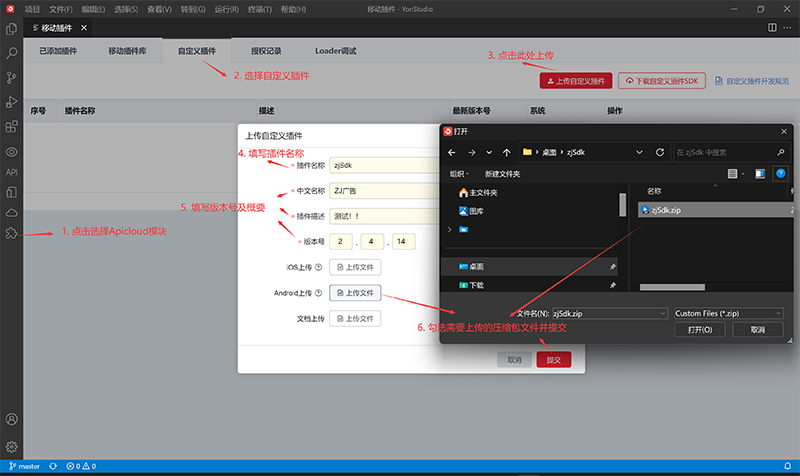The width and height of the screenshot is (800, 476).
Task: Click iOS上传 上传文件 button
Action: pyautogui.click(x=355, y=267)
